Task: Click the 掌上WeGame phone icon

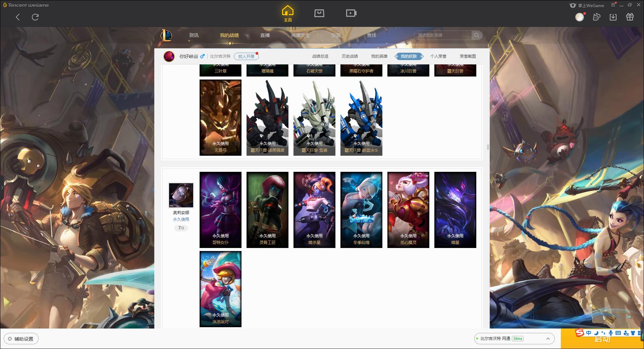Action: tap(573, 5)
